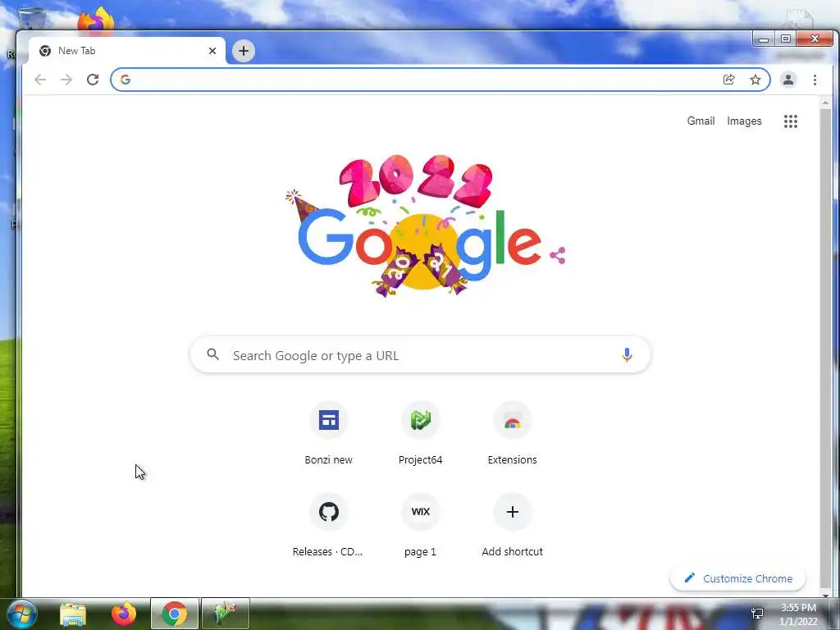Open the Chrome profile avatar button
Viewport: 840px width, 630px height.
(x=788, y=80)
